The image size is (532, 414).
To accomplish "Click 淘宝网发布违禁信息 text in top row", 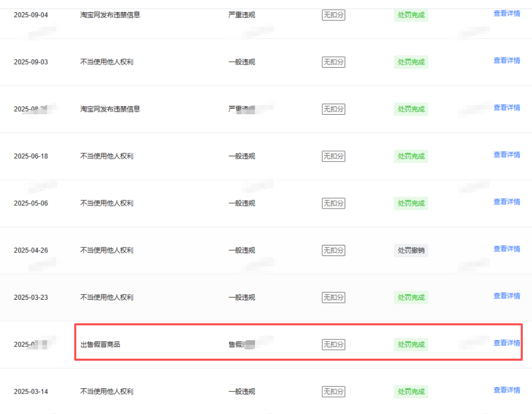I will (110, 15).
